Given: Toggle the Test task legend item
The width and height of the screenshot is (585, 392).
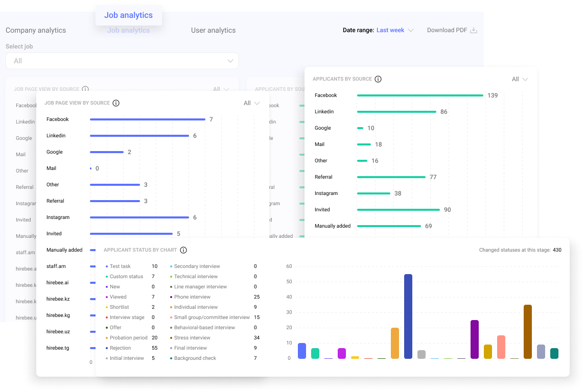Looking at the screenshot, I should click(x=120, y=266).
